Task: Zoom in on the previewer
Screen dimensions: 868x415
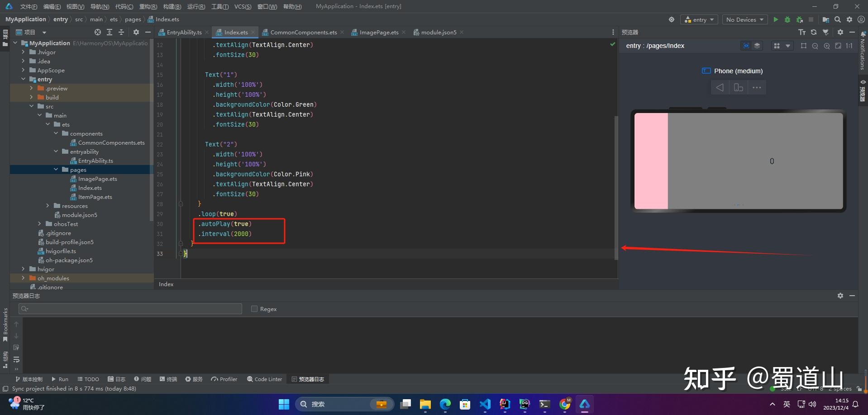Action: tap(827, 46)
